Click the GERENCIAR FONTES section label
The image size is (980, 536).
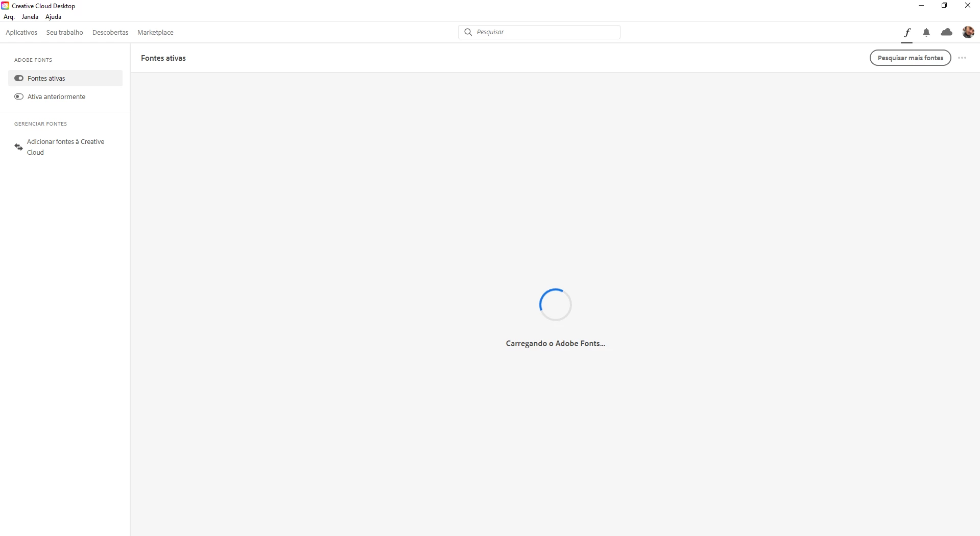(40, 124)
